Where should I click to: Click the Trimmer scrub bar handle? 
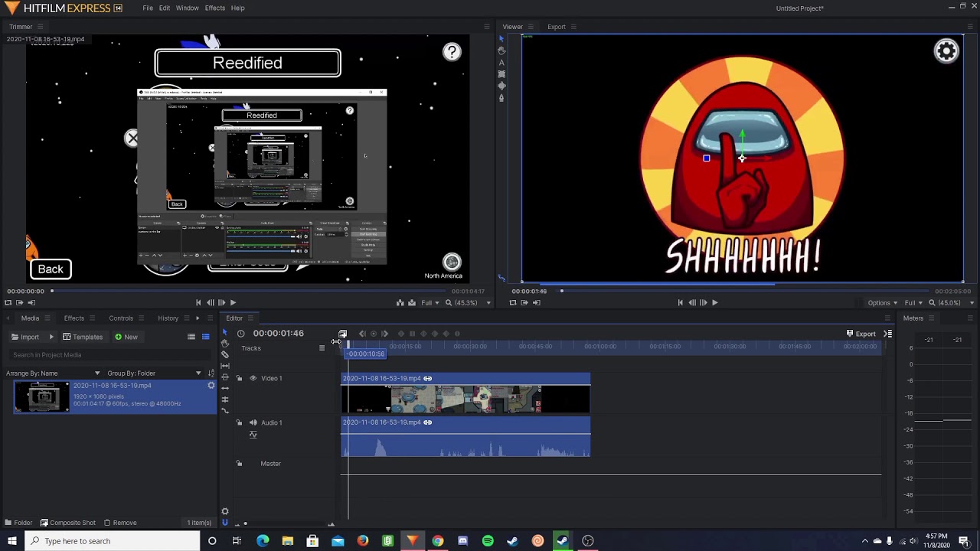point(52,291)
